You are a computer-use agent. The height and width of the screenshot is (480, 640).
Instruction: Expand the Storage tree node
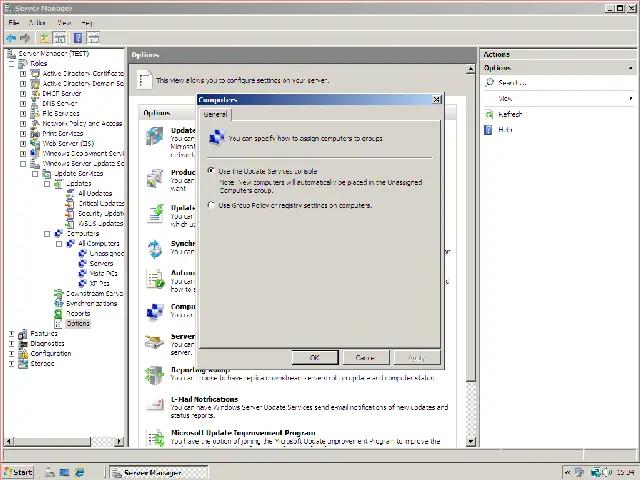point(11,363)
